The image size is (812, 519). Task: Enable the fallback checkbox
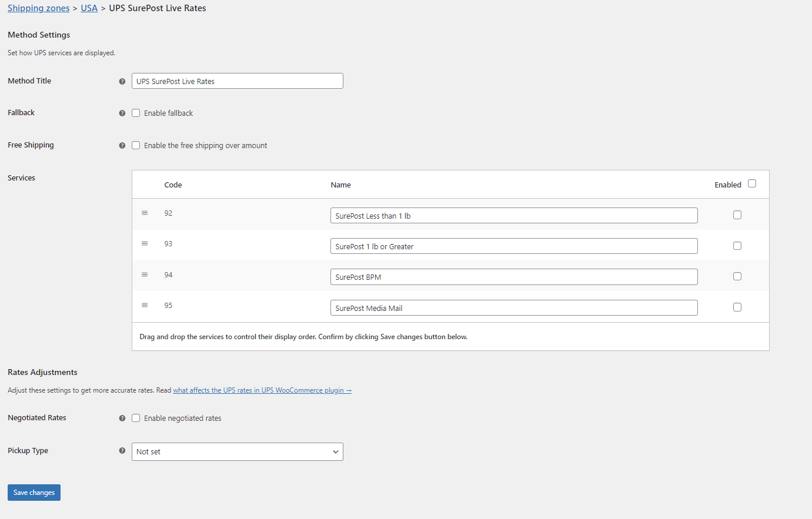click(136, 113)
